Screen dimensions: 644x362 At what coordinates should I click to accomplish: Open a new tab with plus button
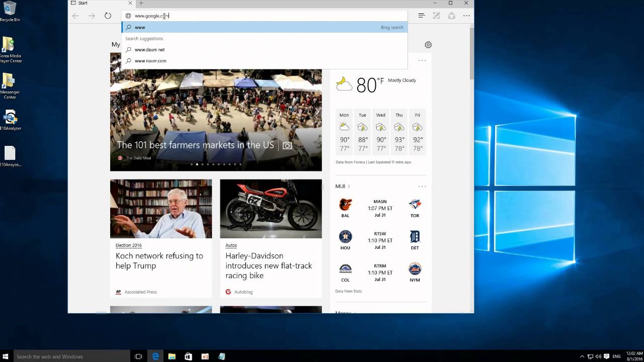coord(141,3)
